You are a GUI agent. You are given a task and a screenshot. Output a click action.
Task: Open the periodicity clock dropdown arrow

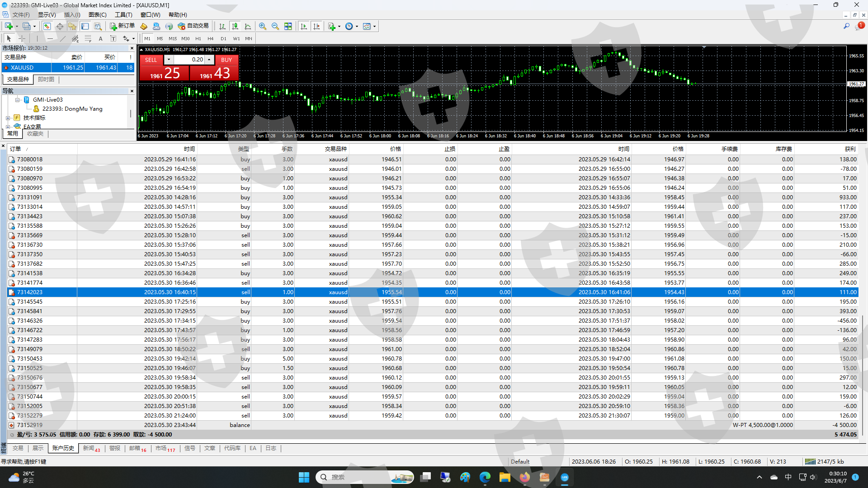357,26
